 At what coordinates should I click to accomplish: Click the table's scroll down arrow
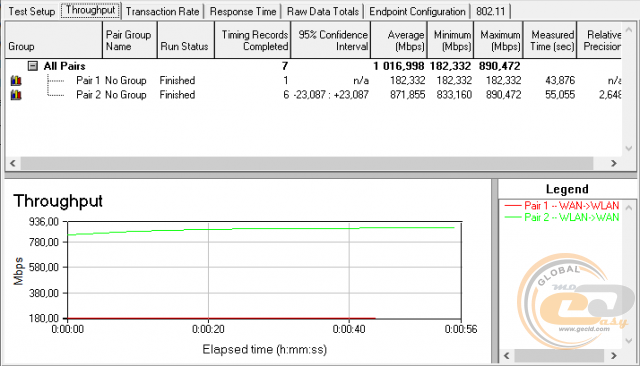629,149
